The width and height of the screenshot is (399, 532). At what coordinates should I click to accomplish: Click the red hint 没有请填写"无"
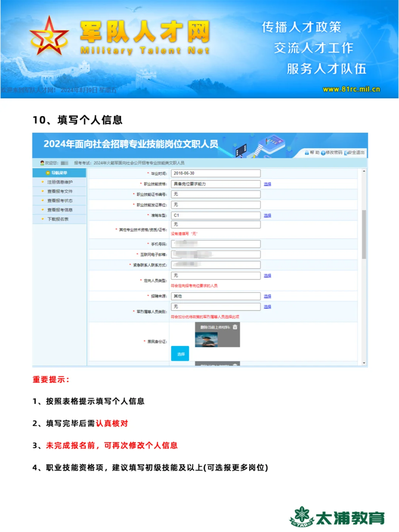click(184, 234)
